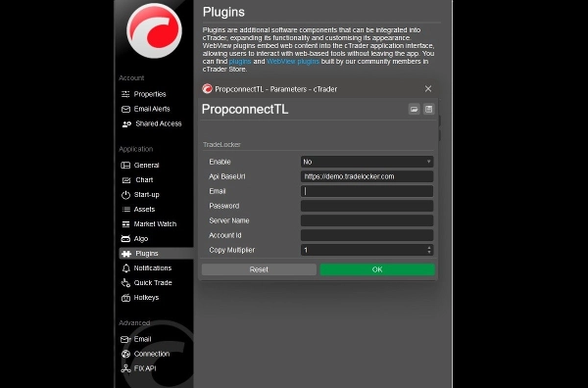Click the cTrader logo in sidebar
Screen dimensions: 588x388
pos(154,30)
